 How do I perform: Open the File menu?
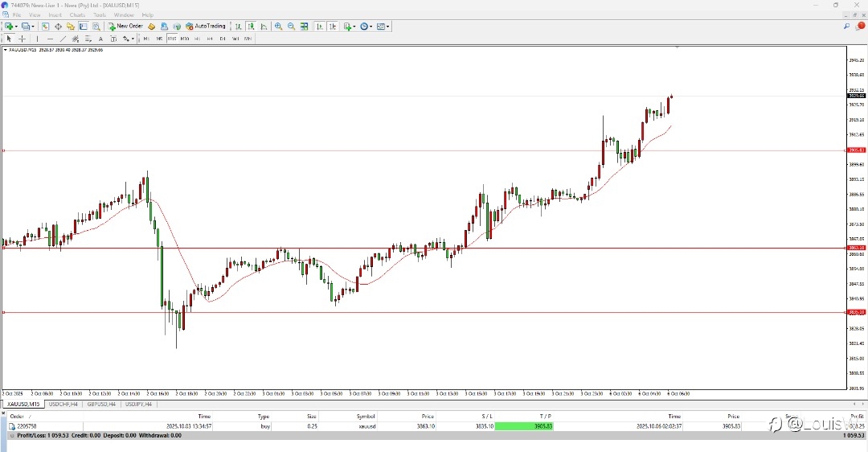pyautogui.click(x=17, y=15)
